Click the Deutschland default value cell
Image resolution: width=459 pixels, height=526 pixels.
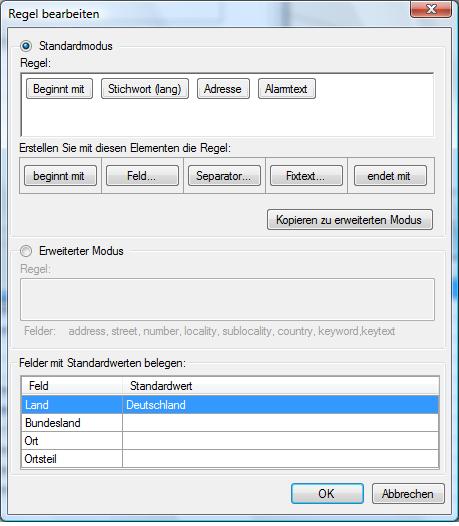pos(280,405)
